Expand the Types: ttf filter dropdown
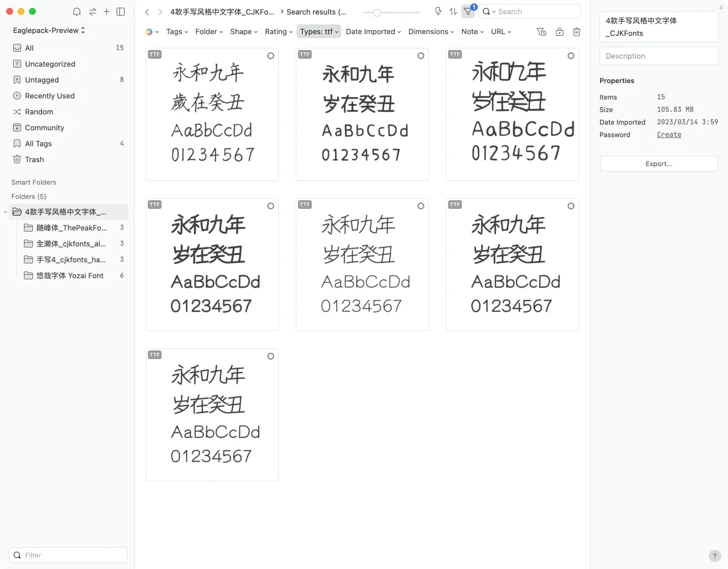 [x=318, y=32]
